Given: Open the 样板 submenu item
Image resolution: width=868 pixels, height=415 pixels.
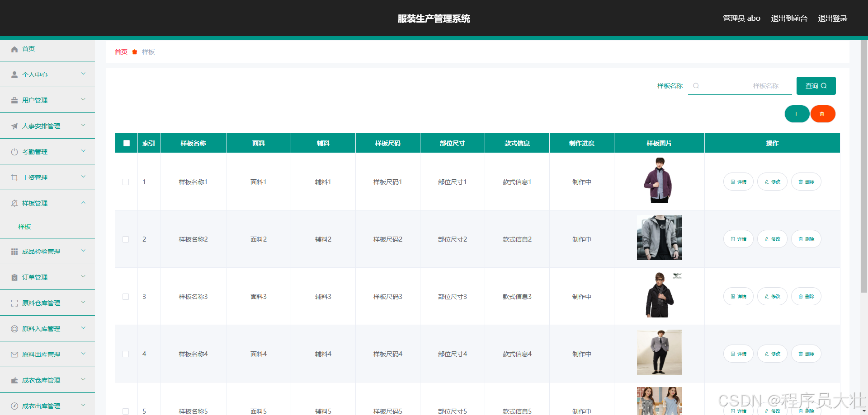Looking at the screenshot, I should pos(24,227).
